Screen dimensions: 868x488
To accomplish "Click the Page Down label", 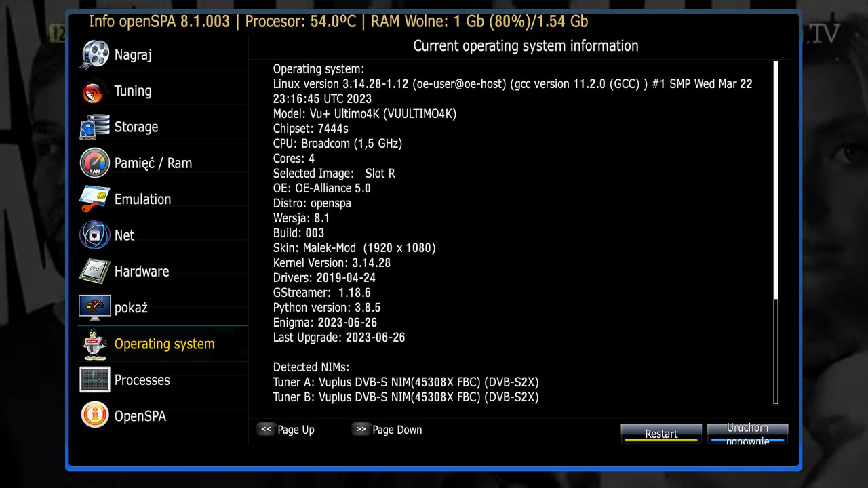I will [x=397, y=430].
